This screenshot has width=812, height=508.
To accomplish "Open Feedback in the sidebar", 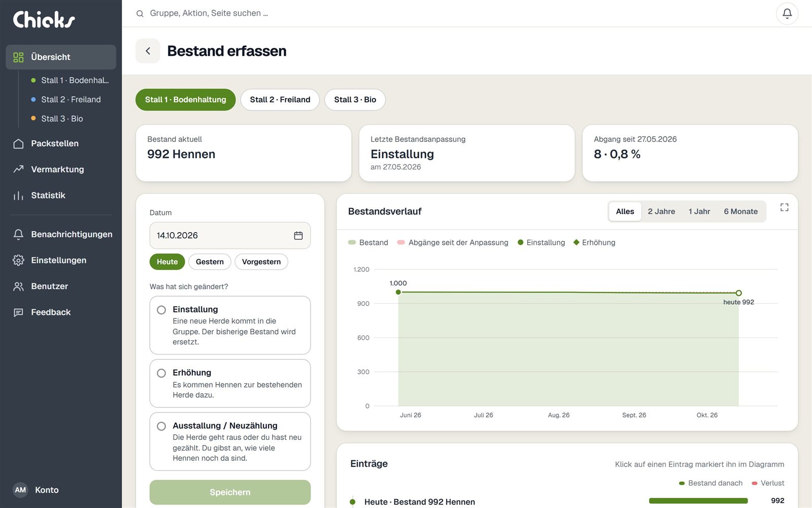I will (61, 312).
